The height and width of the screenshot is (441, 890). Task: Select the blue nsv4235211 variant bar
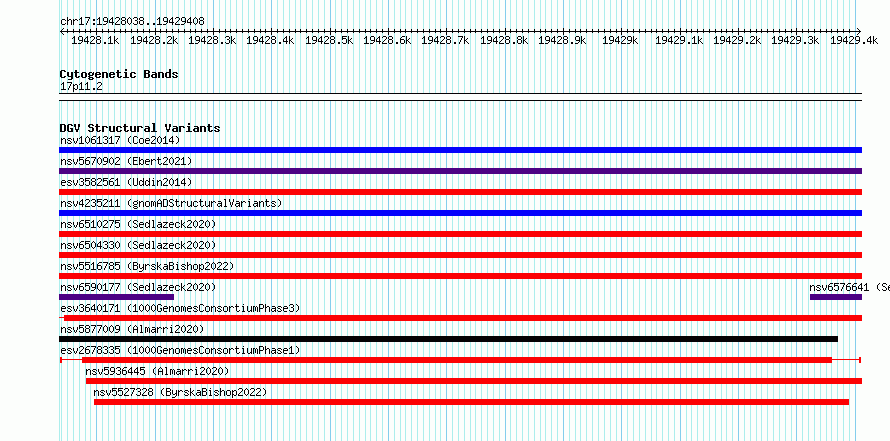click(460, 213)
